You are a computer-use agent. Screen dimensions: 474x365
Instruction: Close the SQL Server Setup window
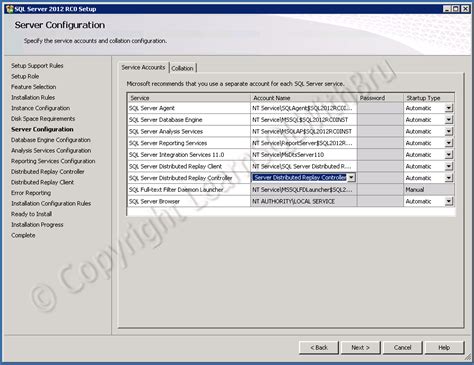pyautogui.click(x=465, y=9)
